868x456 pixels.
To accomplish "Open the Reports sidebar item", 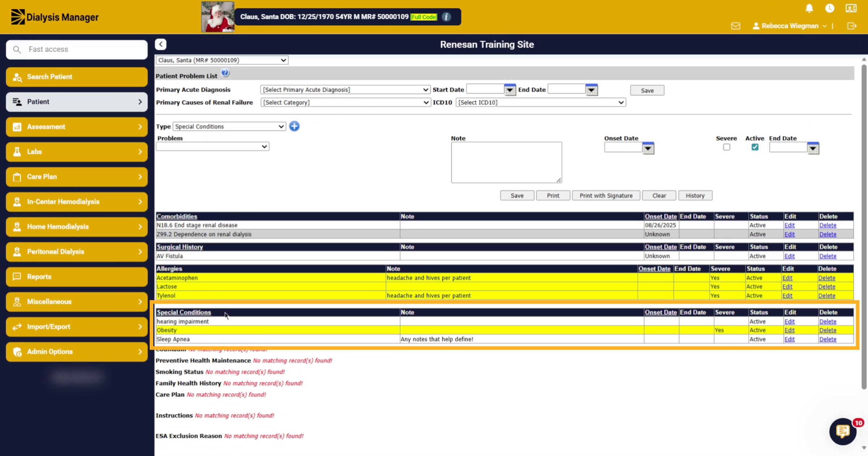I will coord(77,276).
